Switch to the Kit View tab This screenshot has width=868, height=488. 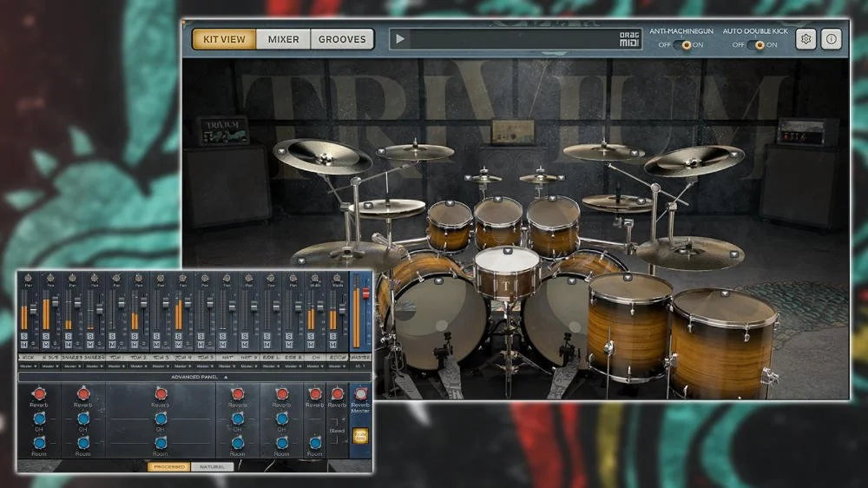coord(224,39)
